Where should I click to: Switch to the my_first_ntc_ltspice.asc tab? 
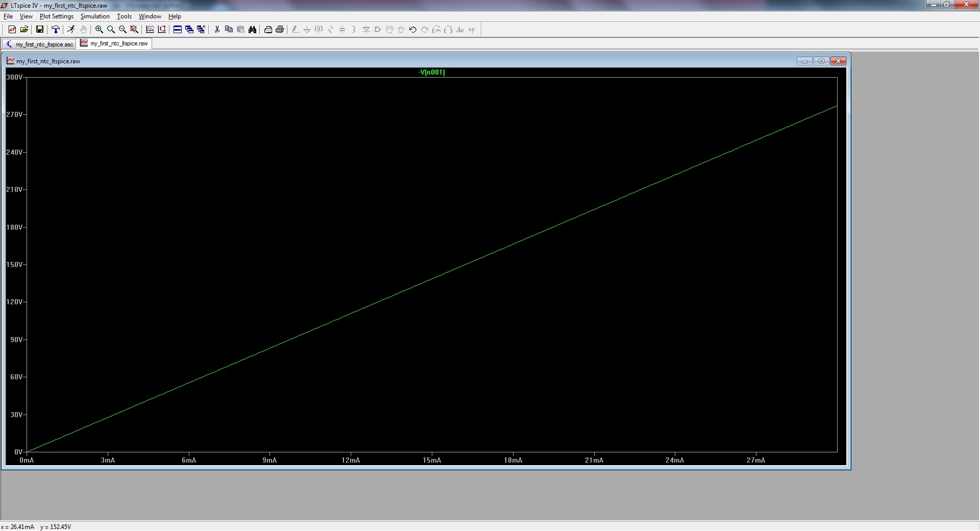click(39, 44)
